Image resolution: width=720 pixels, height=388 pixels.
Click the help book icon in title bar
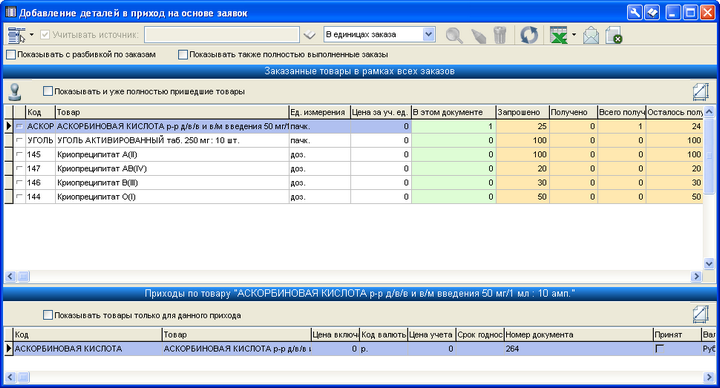point(652,12)
